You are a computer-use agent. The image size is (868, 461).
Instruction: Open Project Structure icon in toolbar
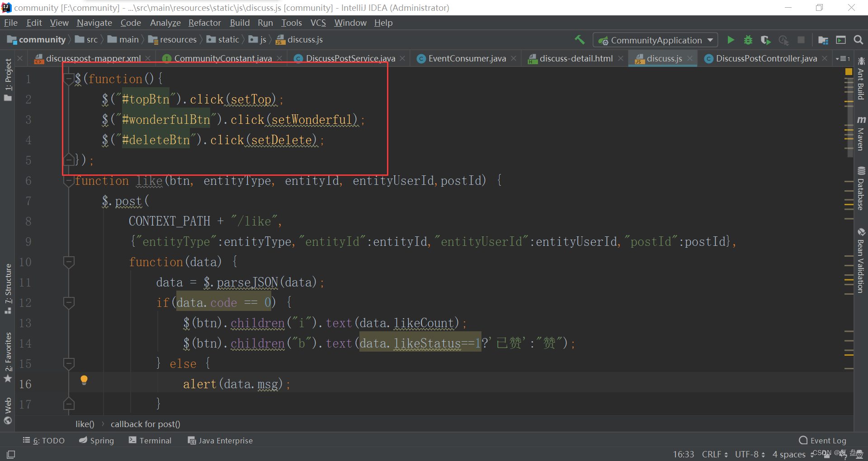pyautogui.click(x=823, y=40)
